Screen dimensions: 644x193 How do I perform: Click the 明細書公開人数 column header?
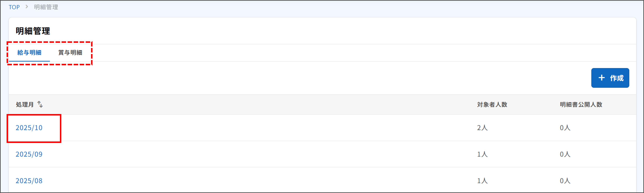(x=581, y=105)
